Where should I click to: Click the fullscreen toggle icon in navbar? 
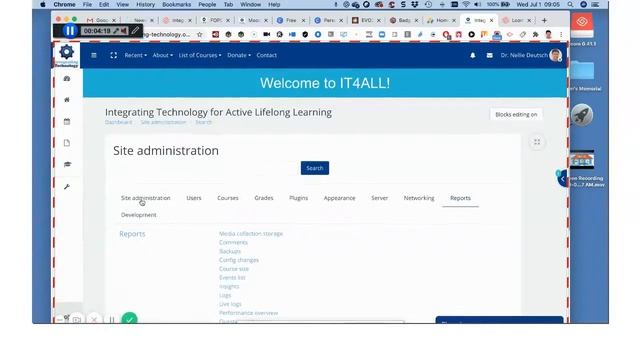(113, 55)
